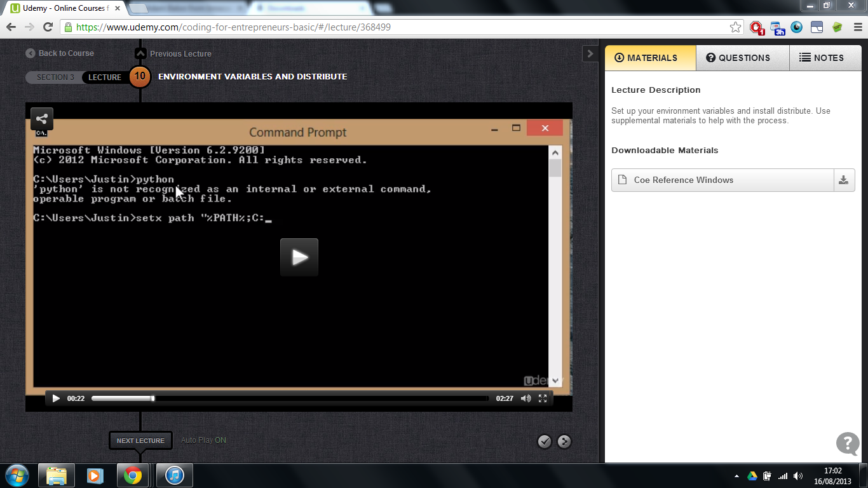Image resolution: width=868 pixels, height=488 pixels.
Task: Click the 'Lecture Description' heading
Action: (656, 90)
